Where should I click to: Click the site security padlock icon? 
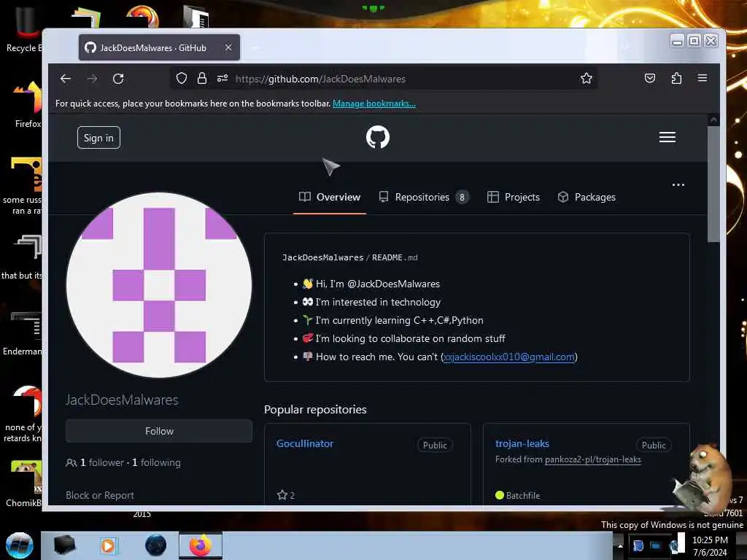(202, 79)
